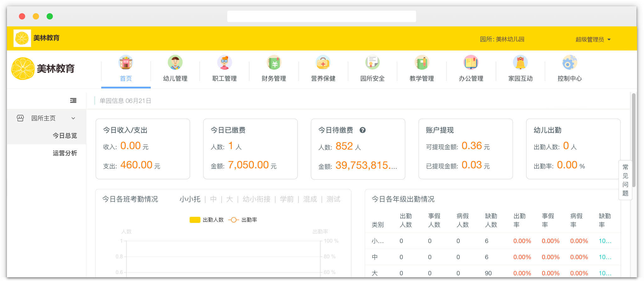
Task: Open 园所主页 sidebar menu item
Action: point(46,118)
